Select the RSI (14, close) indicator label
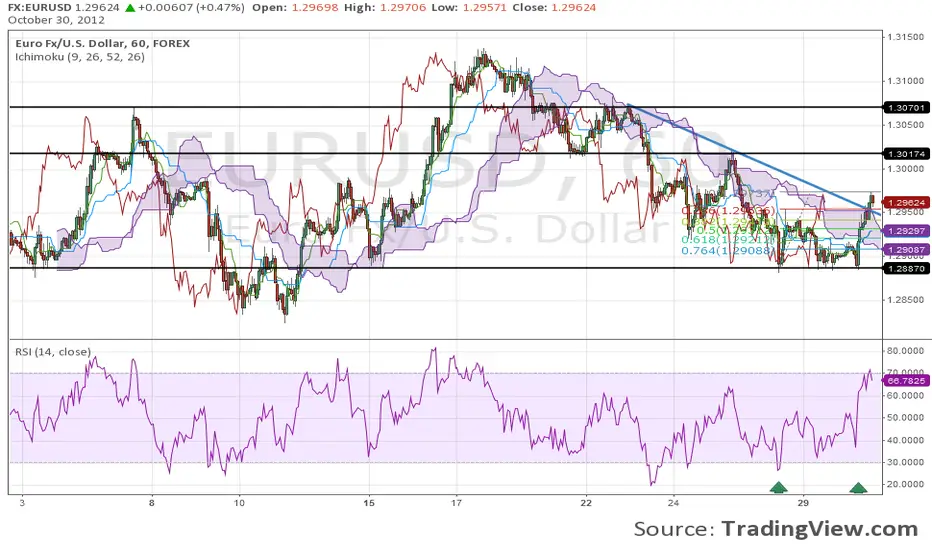932x550 pixels. coord(53,352)
